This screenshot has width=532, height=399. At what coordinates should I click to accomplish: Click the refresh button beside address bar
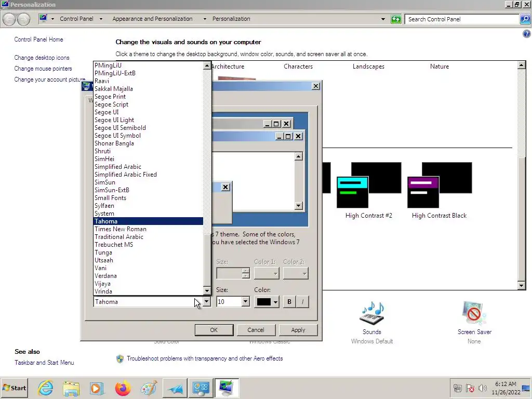396,19
